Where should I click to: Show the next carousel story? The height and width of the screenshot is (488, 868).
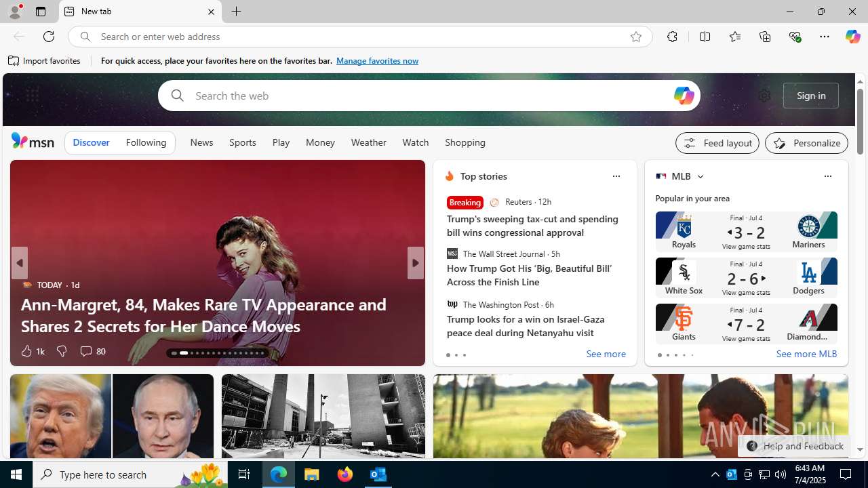(x=415, y=263)
